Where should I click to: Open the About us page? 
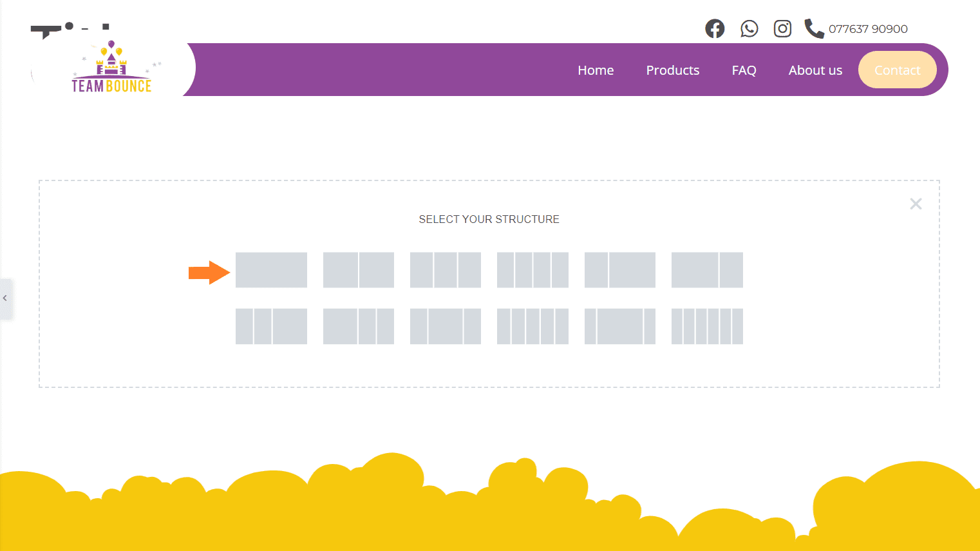click(x=815, y=70)
